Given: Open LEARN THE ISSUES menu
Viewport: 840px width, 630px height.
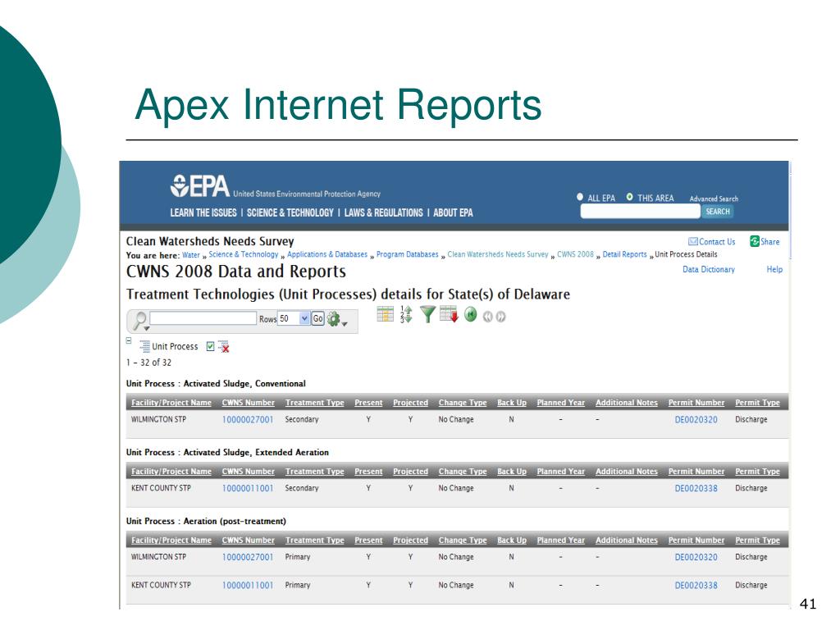Looking at the screenshot, I should [x=203, y=212].
